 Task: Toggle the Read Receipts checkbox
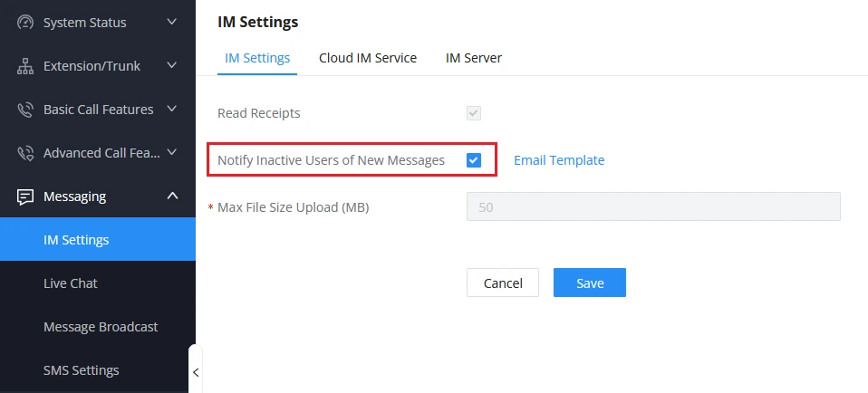tap(474, 113)
